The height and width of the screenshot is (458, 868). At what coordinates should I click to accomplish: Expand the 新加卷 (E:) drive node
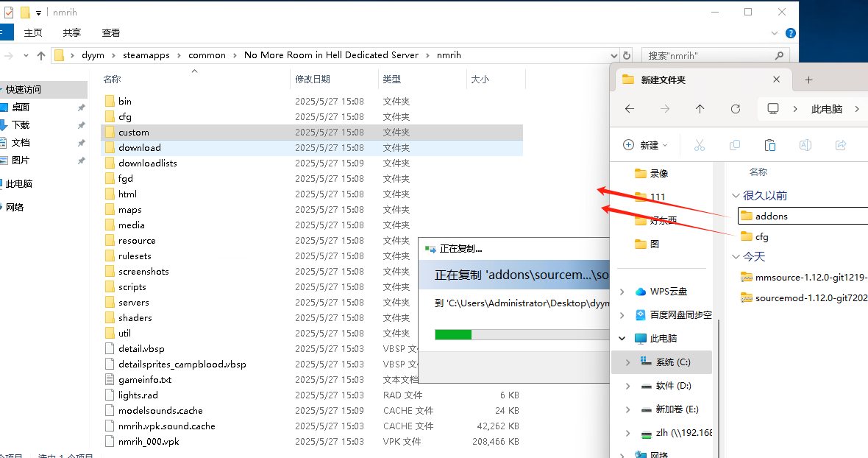point(627,409)
